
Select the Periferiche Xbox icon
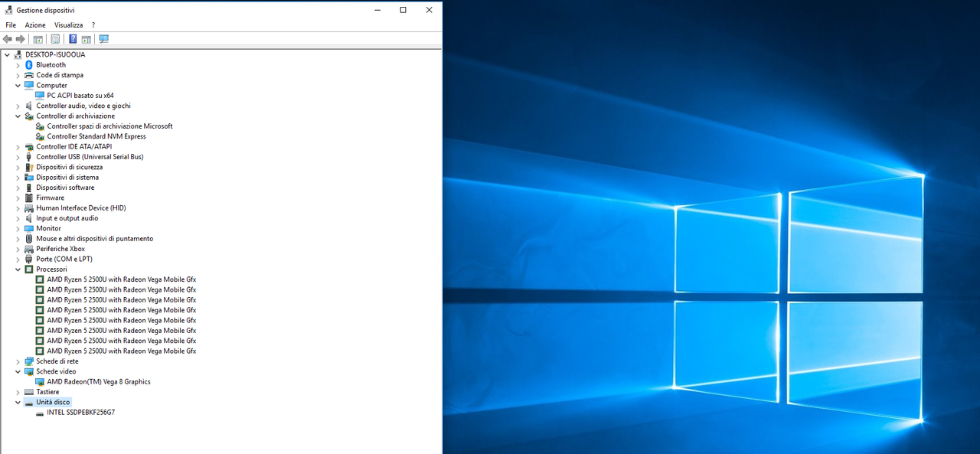coord(29,249)
